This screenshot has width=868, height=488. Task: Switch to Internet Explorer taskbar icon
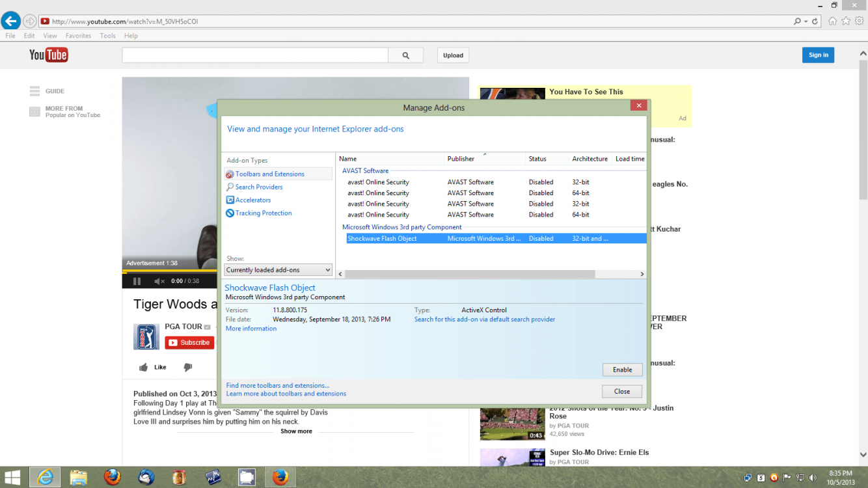tap(45, 478)
